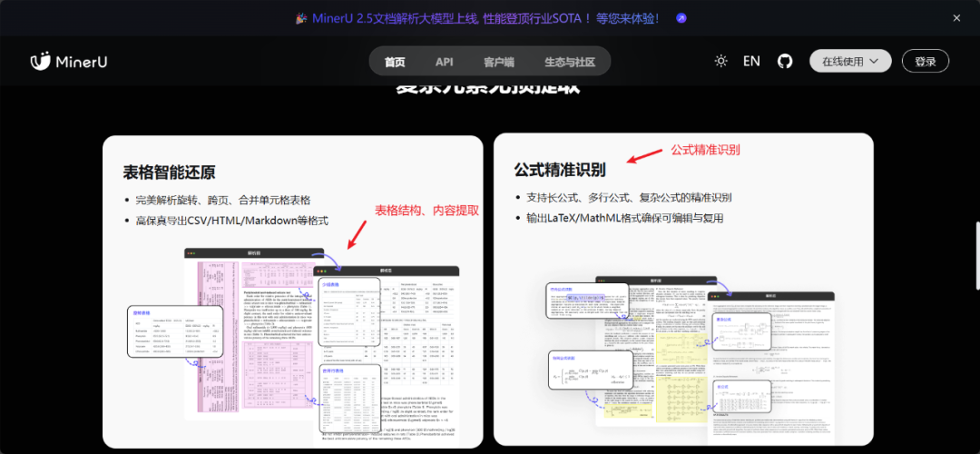Image resolution: width=980 pixels, height=454 pixels.
Task: Click the 完美解析旋转、跨页 bullet text
Action: (x=223, y=200)
